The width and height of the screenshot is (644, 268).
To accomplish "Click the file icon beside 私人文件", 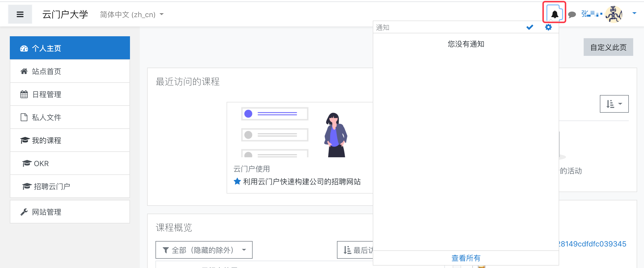I will pyautogui.click(x=24, y=117).
